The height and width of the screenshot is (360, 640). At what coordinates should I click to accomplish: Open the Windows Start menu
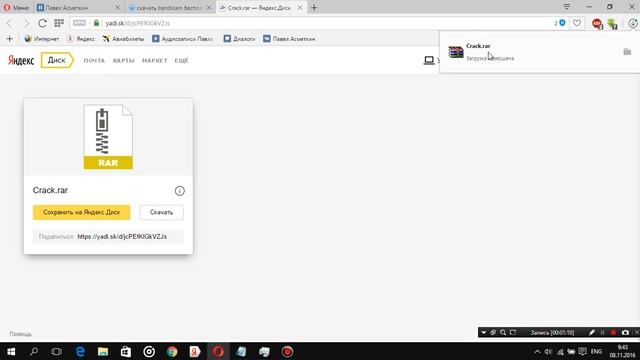[11, 351]
